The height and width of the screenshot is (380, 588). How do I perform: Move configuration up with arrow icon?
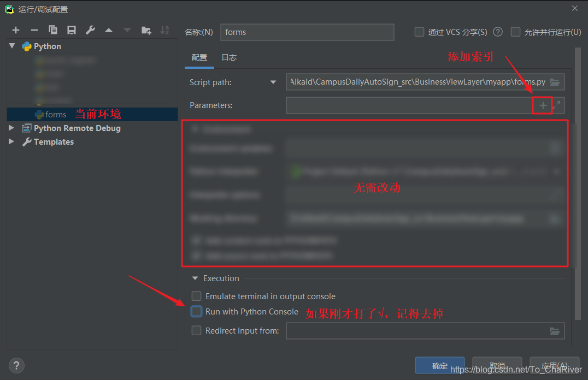109,31
